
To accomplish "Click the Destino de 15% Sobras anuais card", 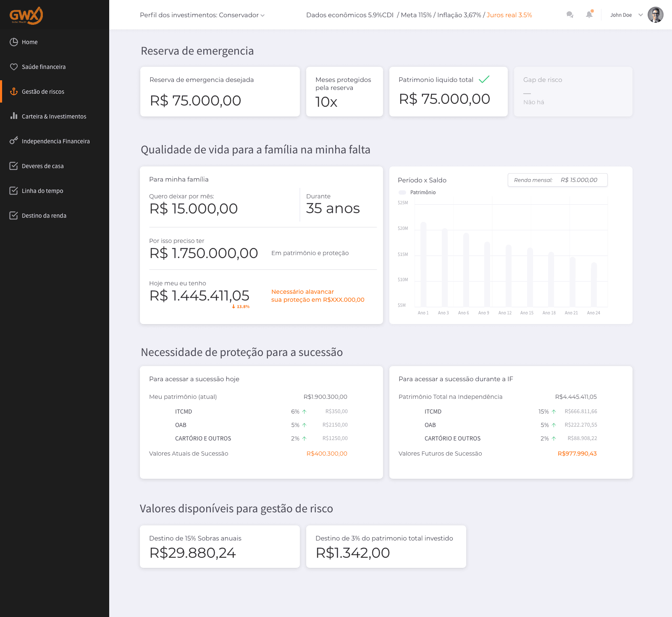I will click(220, 546).
